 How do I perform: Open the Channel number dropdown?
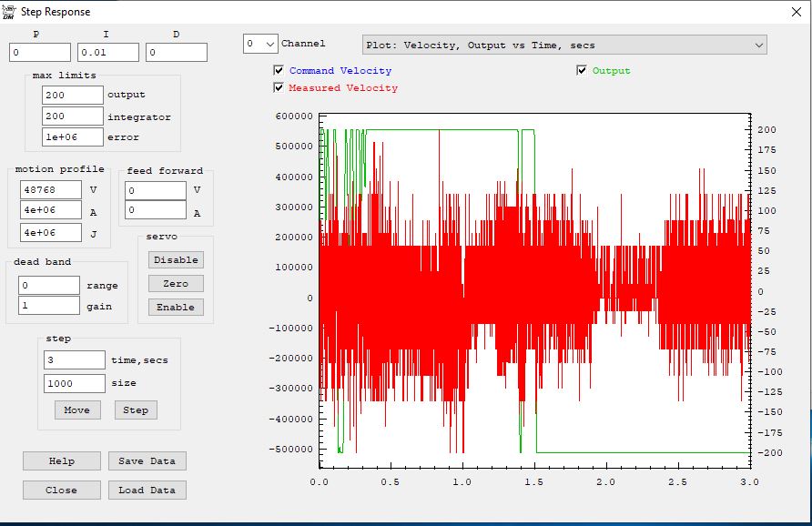[x=260, y=44]
